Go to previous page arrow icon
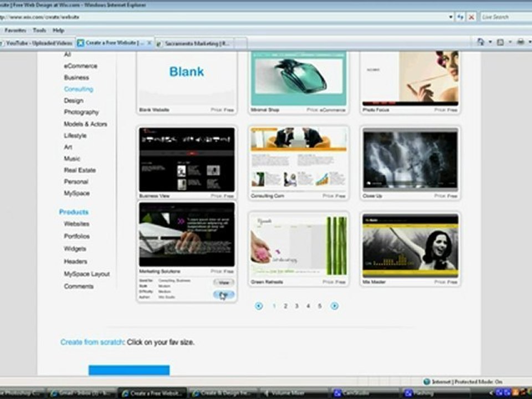532x399 pixels. click(259, 306)
